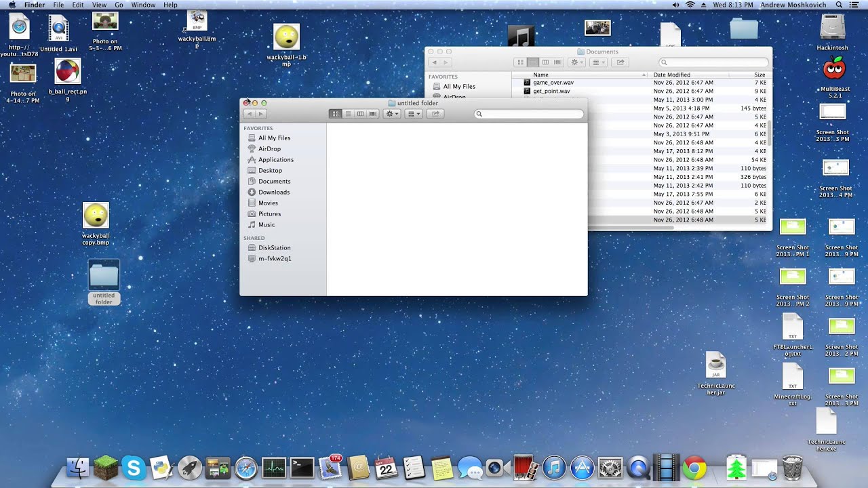Open Arrange dropdown in Documents window
Screen dimensions: 868x488
click(598, 62)
